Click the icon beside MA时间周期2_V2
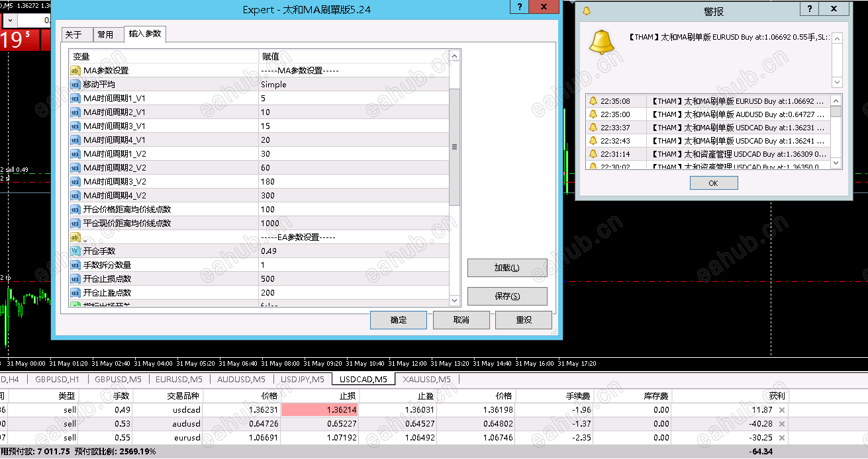The height and width of the screenshot is (459, 868). coord(75,168)
